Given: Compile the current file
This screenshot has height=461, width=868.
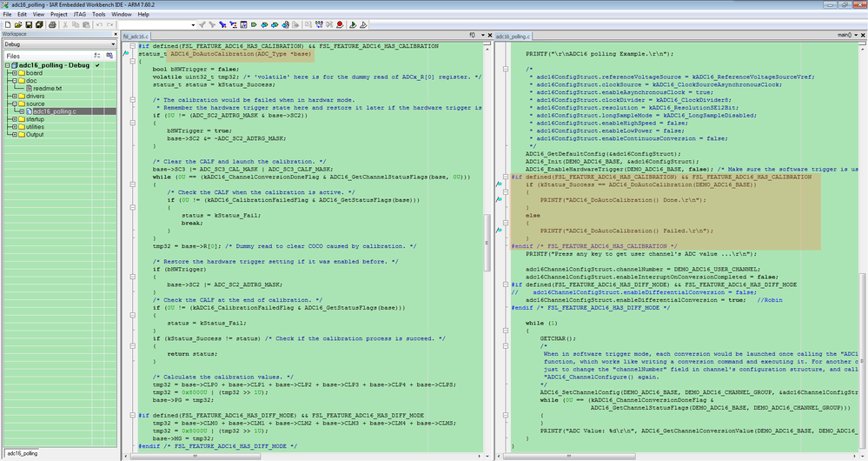Looking at the screenshot, I should [308, 25].
